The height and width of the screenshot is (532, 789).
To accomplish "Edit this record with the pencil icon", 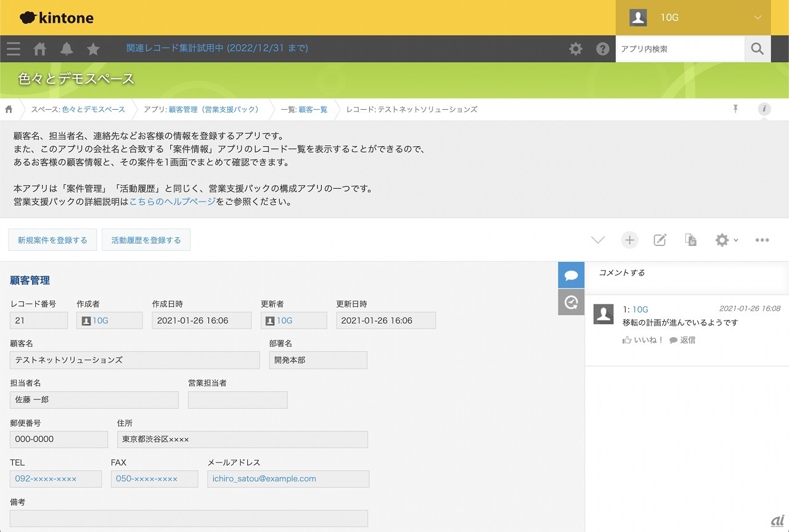I will pos(660,240).
